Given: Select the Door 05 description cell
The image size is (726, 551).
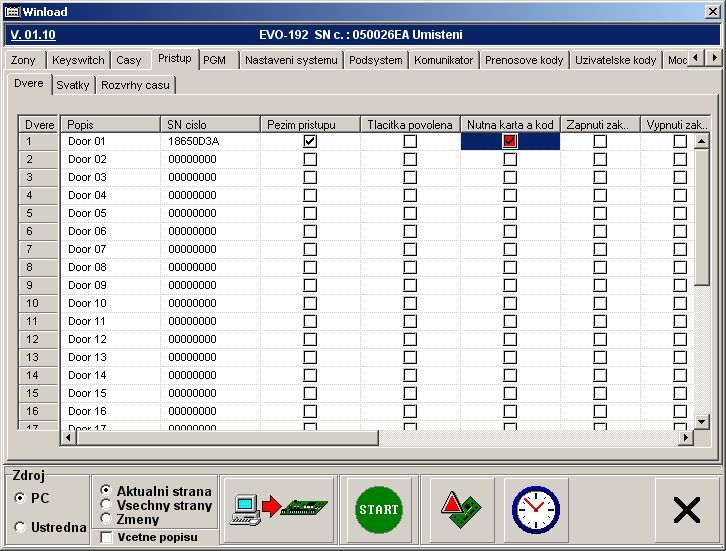Looking at the screenshot, I should [x=110, y=213].
